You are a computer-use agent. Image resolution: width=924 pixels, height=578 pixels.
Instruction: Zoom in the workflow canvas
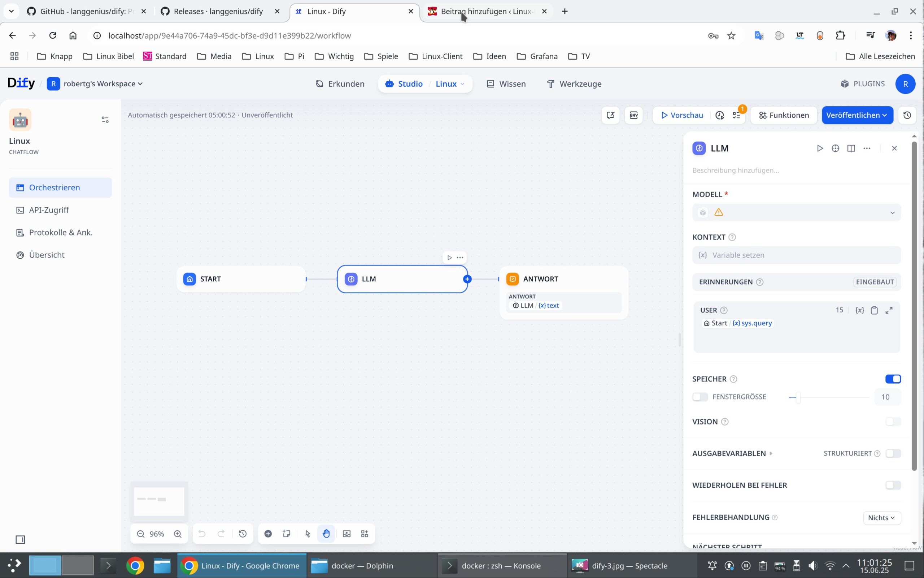178,534
